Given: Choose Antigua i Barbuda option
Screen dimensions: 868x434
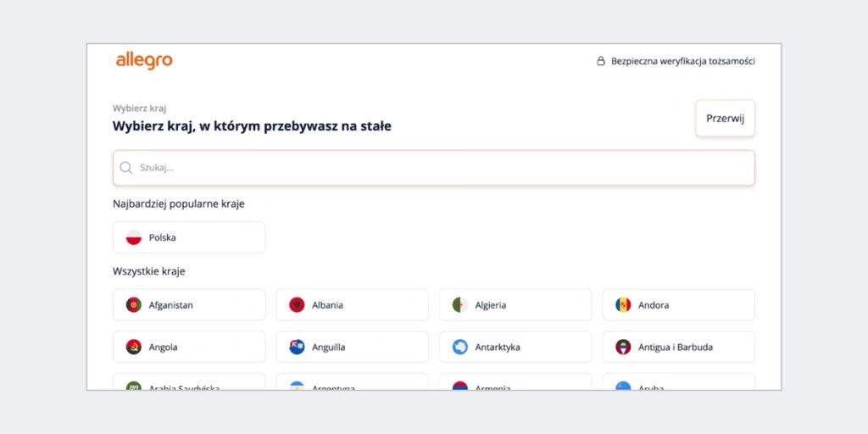Looking at the screenshot, I should [678, 348].
